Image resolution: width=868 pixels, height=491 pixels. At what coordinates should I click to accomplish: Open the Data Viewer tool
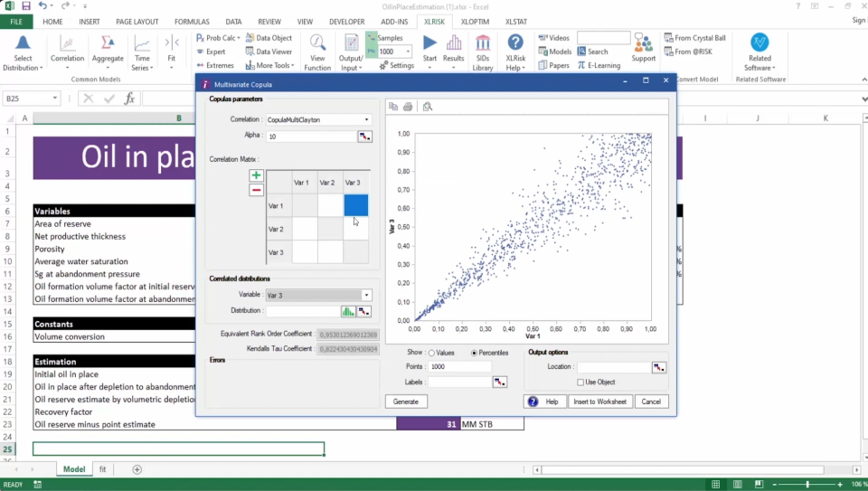269,52
